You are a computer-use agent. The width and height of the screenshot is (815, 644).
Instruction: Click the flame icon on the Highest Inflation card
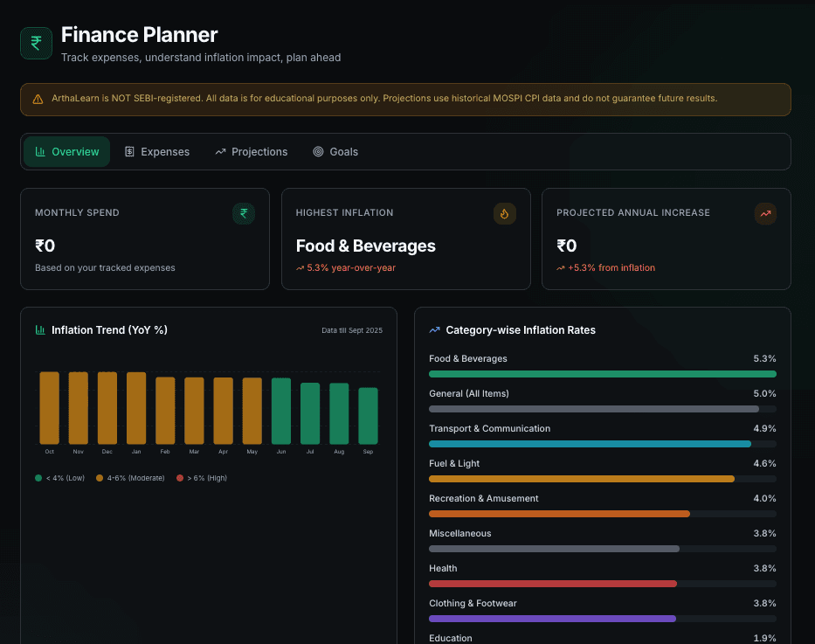504,213
